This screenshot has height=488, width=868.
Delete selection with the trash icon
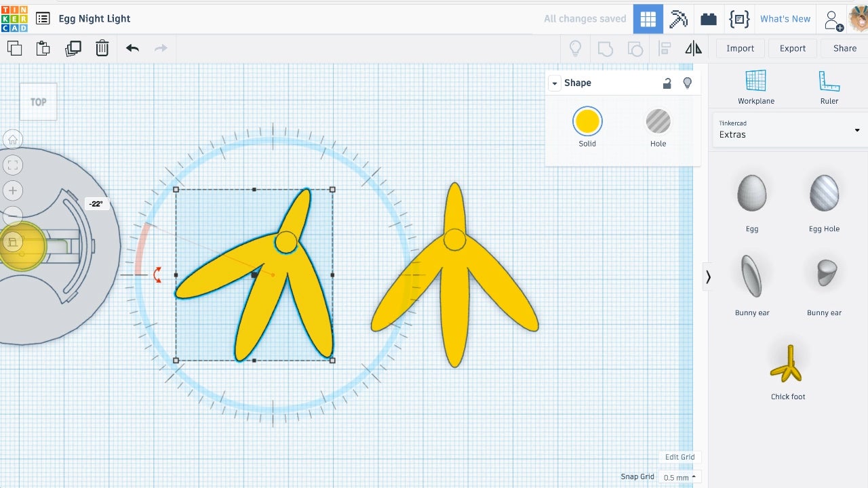click(x=102, y=48)
